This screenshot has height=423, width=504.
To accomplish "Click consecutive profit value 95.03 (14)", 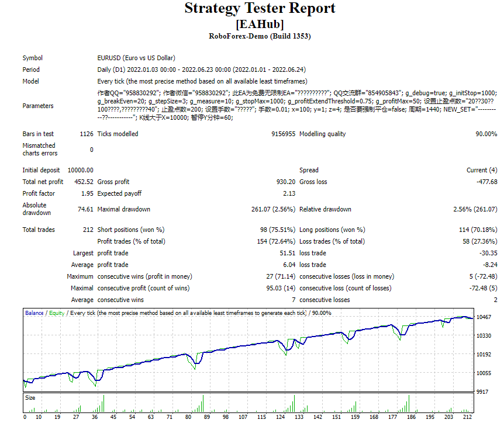I will point(281,288).
